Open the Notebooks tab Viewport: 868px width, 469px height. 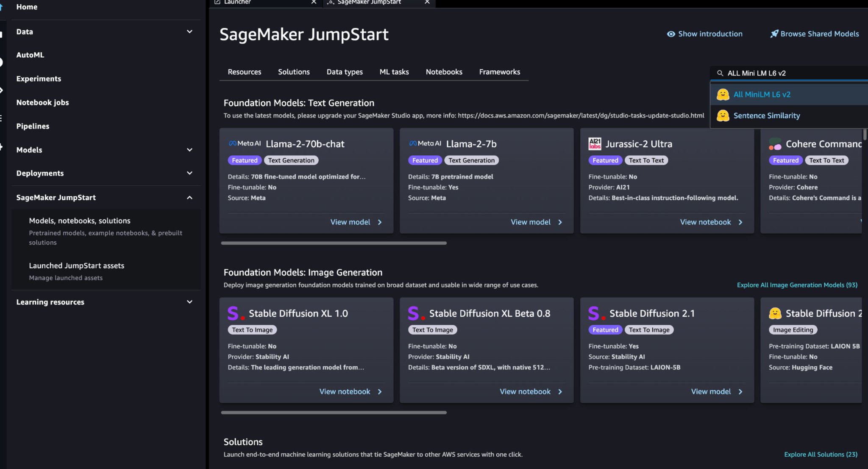point(444,72)
